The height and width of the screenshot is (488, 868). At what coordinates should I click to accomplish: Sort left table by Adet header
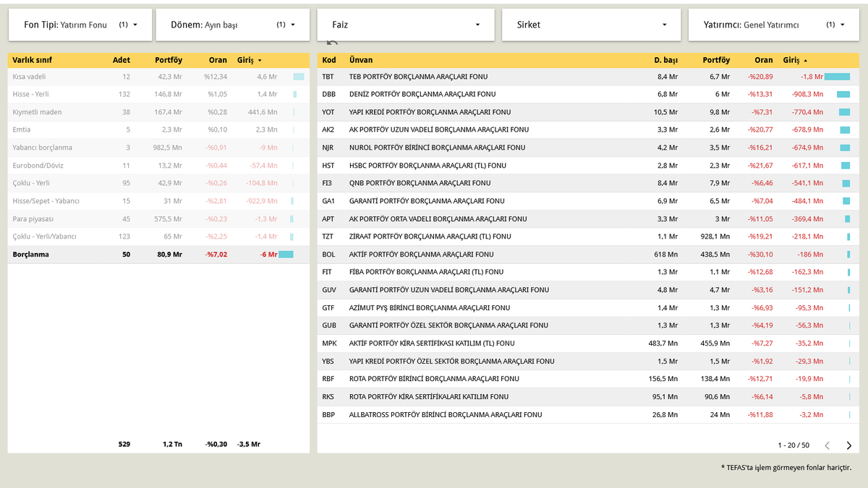tap(122, 60)
